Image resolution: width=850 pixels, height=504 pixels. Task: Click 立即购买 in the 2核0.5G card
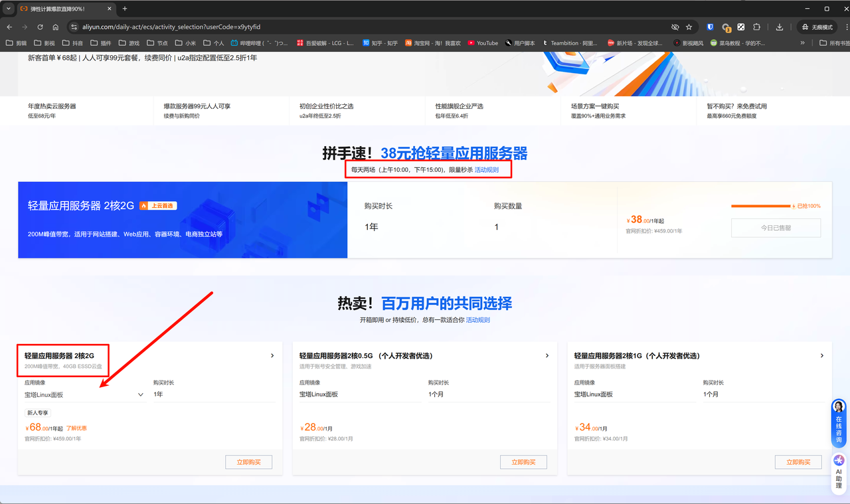point(523,462)
